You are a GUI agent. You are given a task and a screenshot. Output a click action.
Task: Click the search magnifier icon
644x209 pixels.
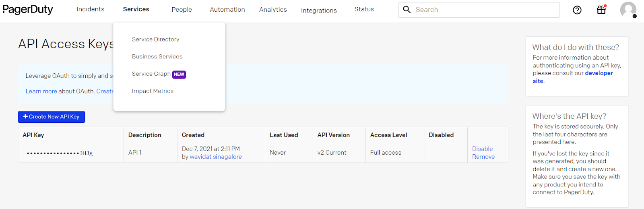[407, 10]
